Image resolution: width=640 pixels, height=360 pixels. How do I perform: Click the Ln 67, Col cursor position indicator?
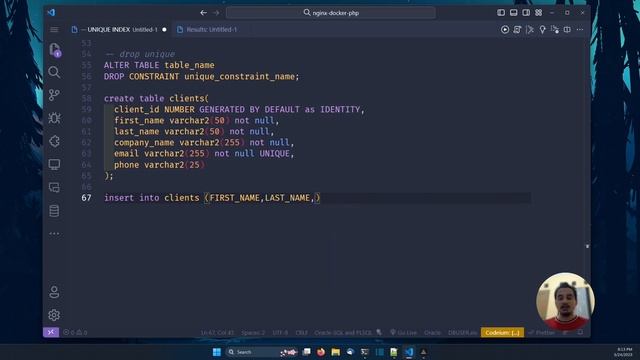(x=217, y=333)
